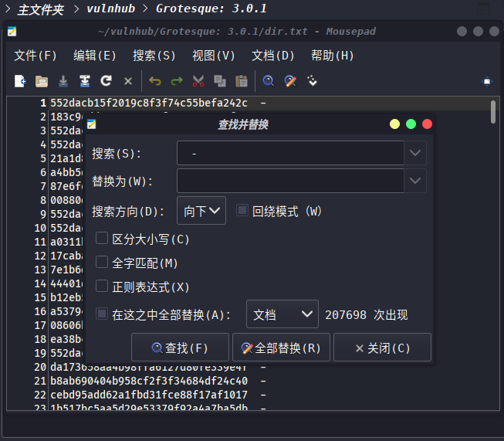Viewport: 504px width, 441px height.
Task: Enable the wrap-around mode checkbox
Action: click(x=242, y=211)
